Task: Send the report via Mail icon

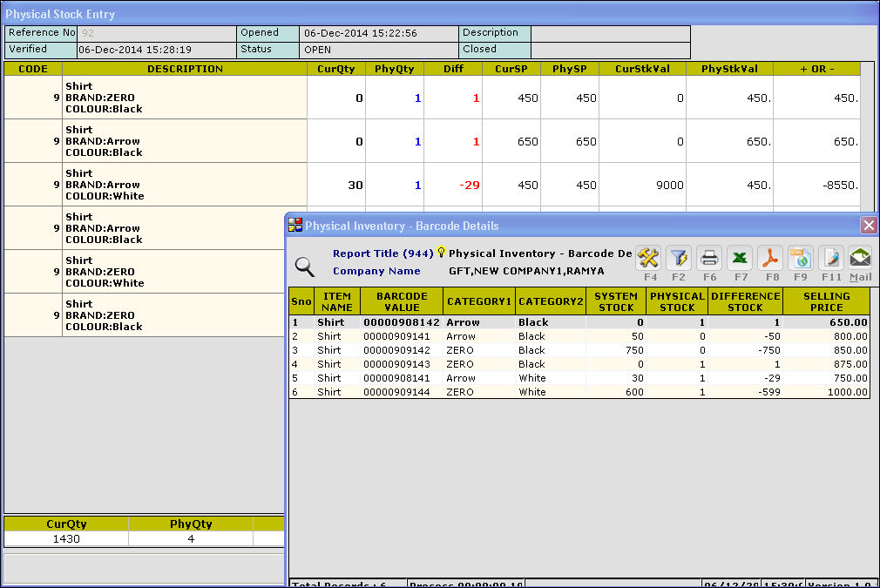Action: [x=860, y=258]
